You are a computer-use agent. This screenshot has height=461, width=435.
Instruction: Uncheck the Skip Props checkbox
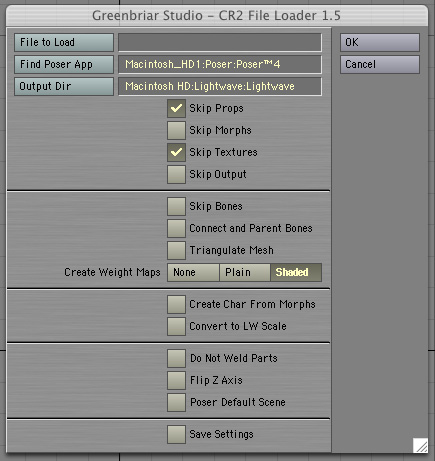[x=176, y=108]
